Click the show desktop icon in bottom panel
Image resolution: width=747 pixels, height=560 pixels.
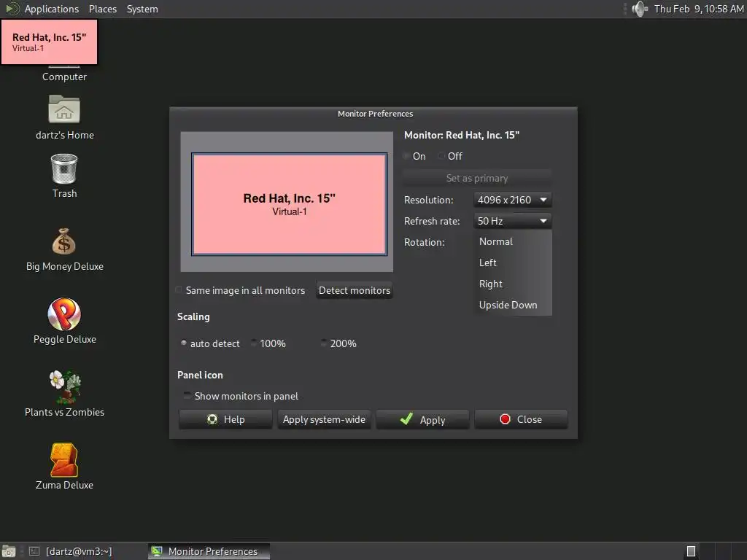pyautogui.click(x=9, y=551)
